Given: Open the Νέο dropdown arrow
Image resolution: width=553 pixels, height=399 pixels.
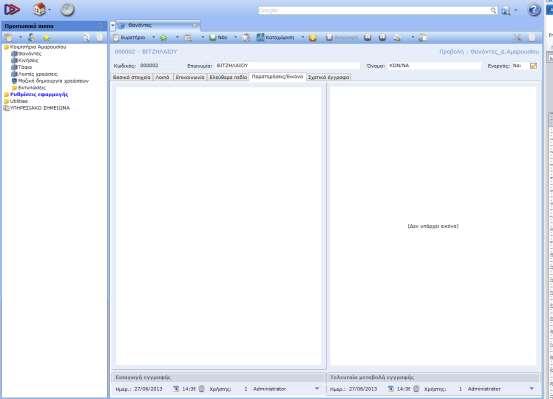Looking at the screenshot, I should click(236, 37).
